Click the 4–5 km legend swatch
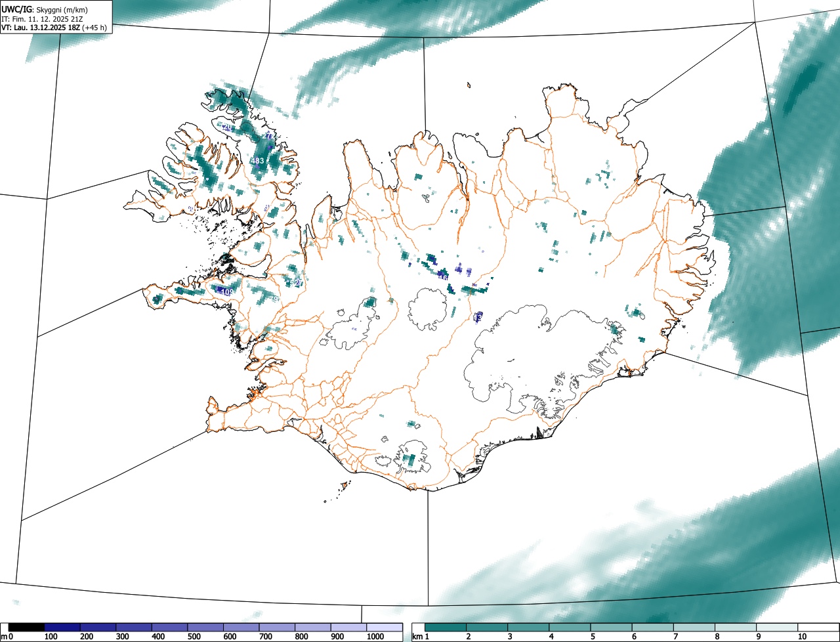 click(570, 627)
